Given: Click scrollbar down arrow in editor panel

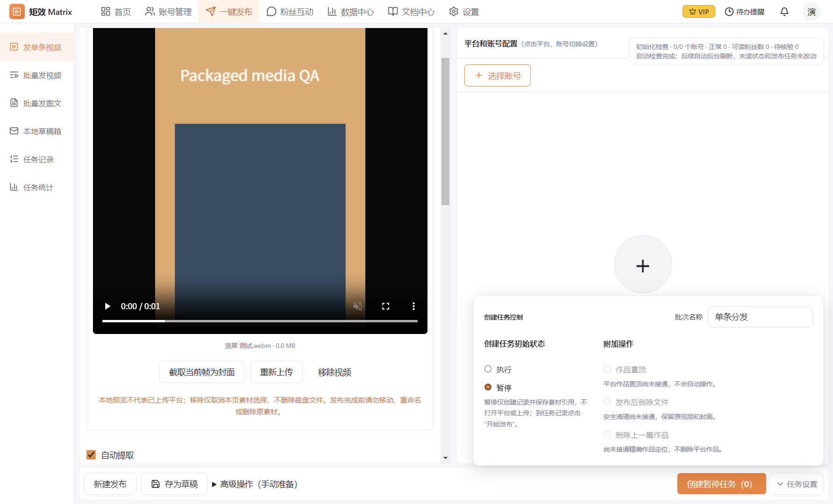Looking at the screenshot, I should pyautogui.click(x=445, y=458).
